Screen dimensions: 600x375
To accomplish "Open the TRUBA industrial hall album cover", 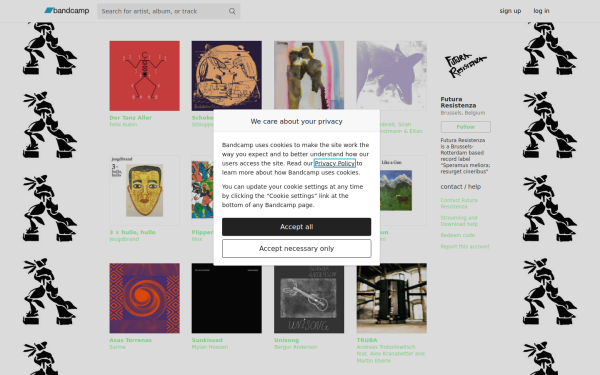I will pyautogui.click(x=391, y=298).
